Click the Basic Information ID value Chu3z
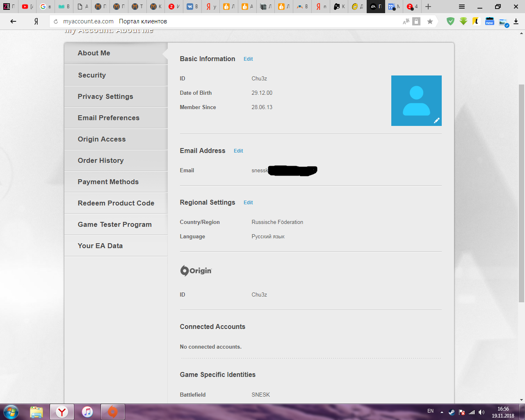 [x=259, y=79]
